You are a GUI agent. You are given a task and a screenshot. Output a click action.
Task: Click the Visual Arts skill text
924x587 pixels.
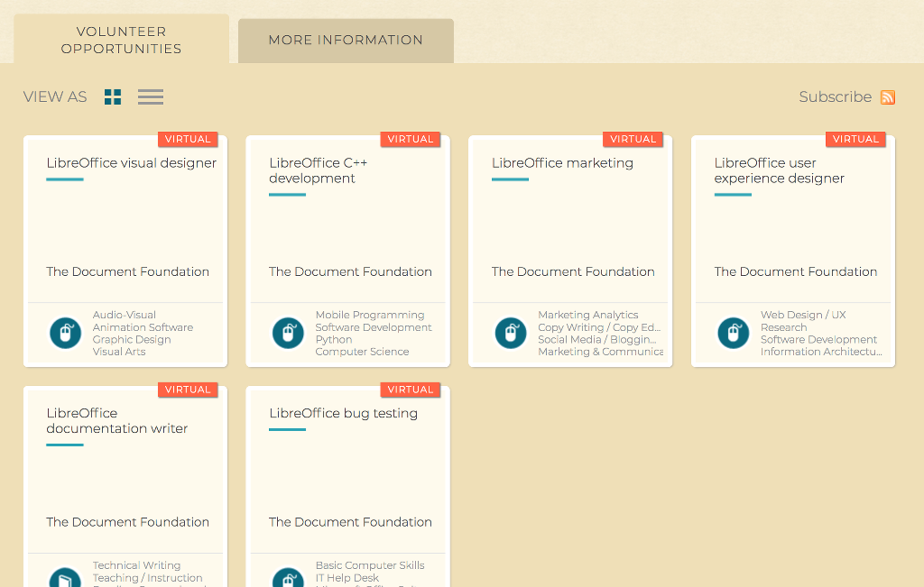coord(119,352)
